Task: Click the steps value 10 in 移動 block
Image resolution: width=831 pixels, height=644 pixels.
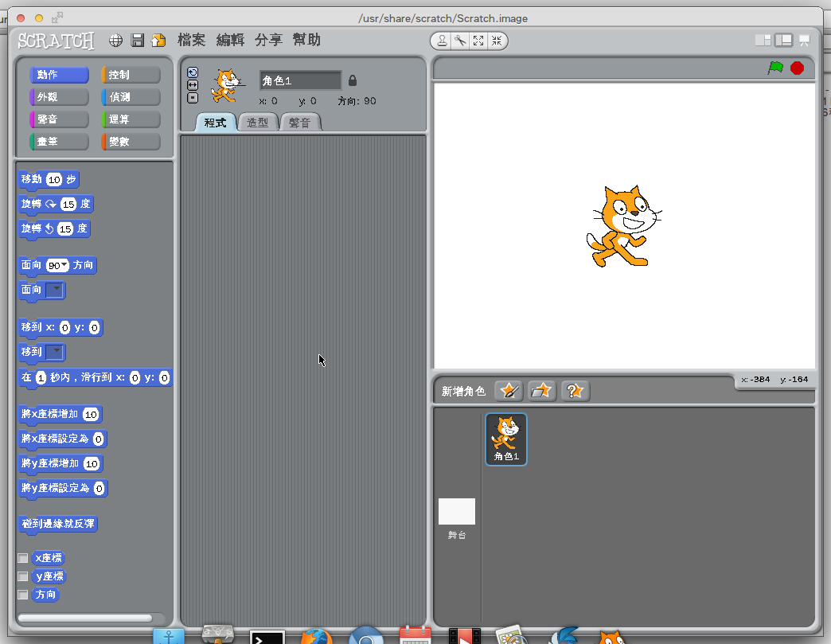Action: [54, 180]
